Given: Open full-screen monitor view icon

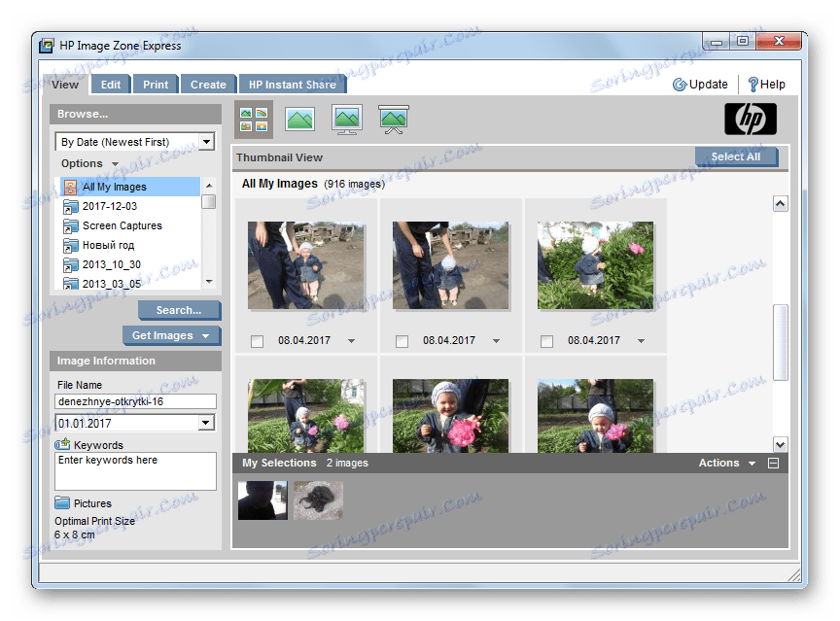Looking at the screenshot, I should [x=347, y=119].
